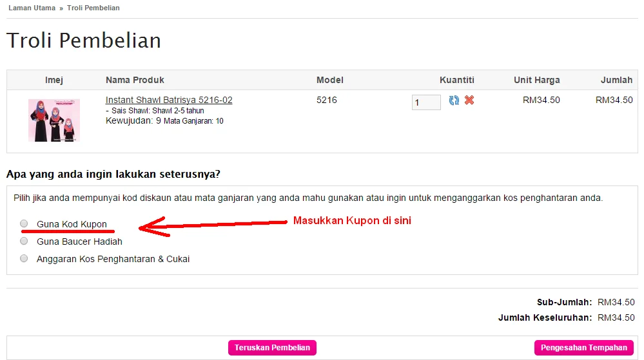644x360 pixels.
Task: Click the Troli Pembelian page heading
Action: point(84,41)
